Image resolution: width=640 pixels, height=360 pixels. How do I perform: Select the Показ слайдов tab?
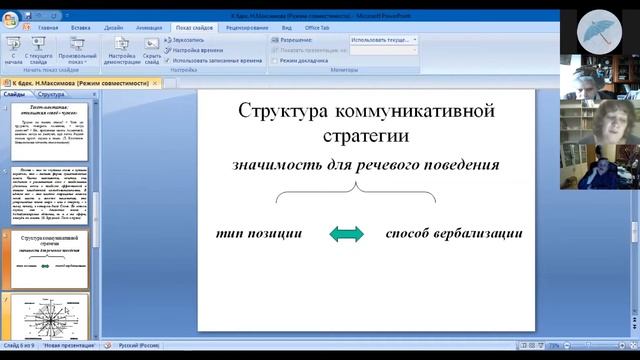[194, 28]
